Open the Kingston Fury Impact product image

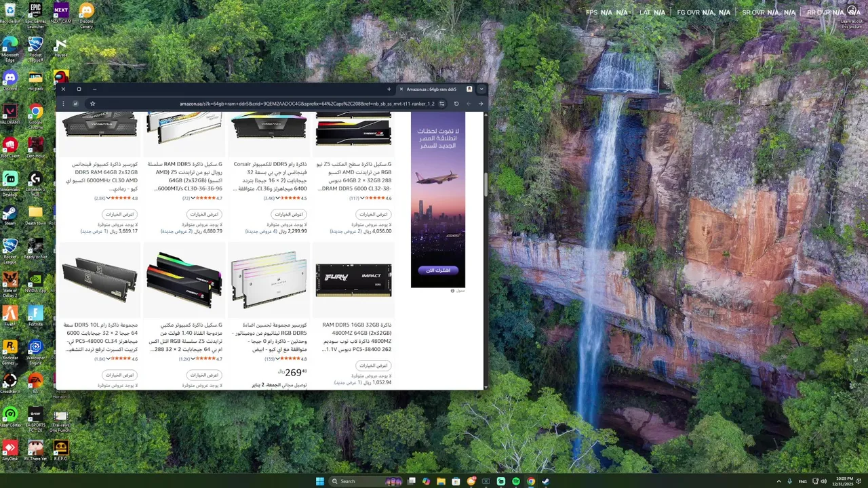[x=354, y=280]
